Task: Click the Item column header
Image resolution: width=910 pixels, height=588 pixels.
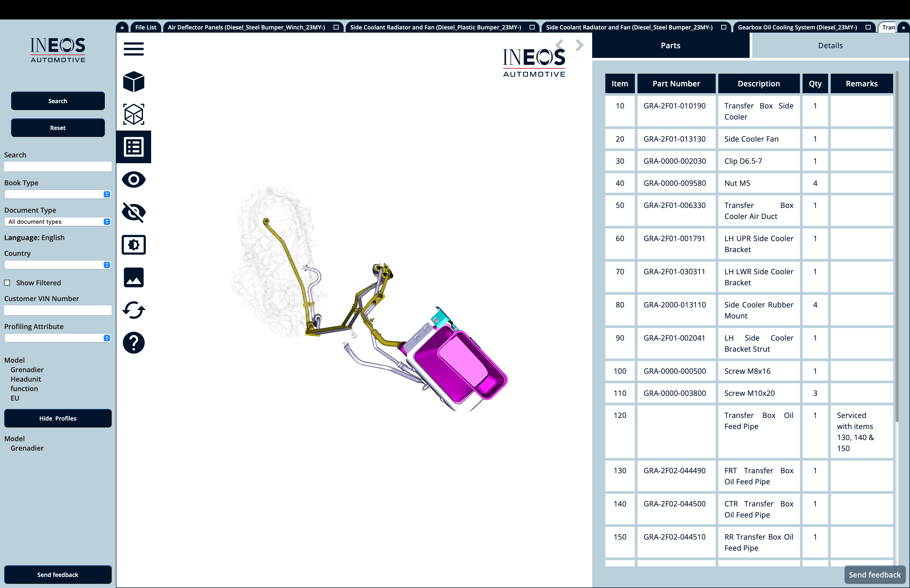Action: click(620, 84)
